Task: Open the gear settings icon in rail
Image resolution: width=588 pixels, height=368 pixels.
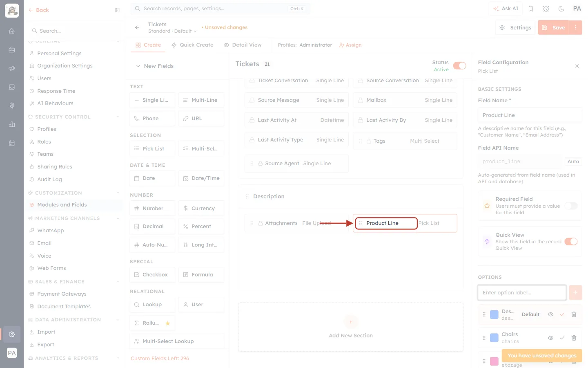Action: [12, 334]
